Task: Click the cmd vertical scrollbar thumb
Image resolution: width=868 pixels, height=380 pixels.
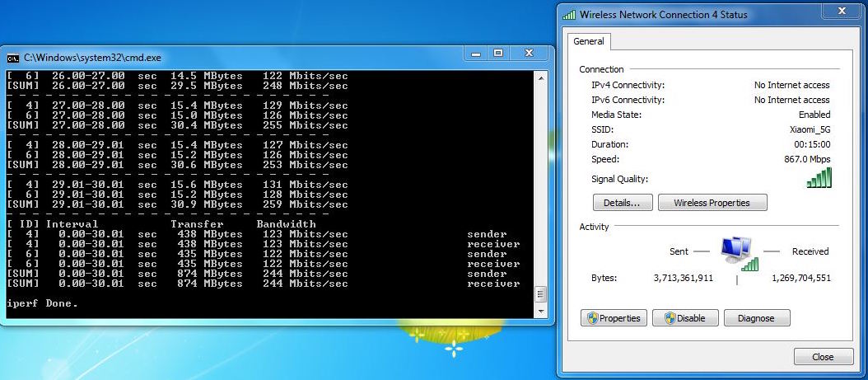Action: 540,294
